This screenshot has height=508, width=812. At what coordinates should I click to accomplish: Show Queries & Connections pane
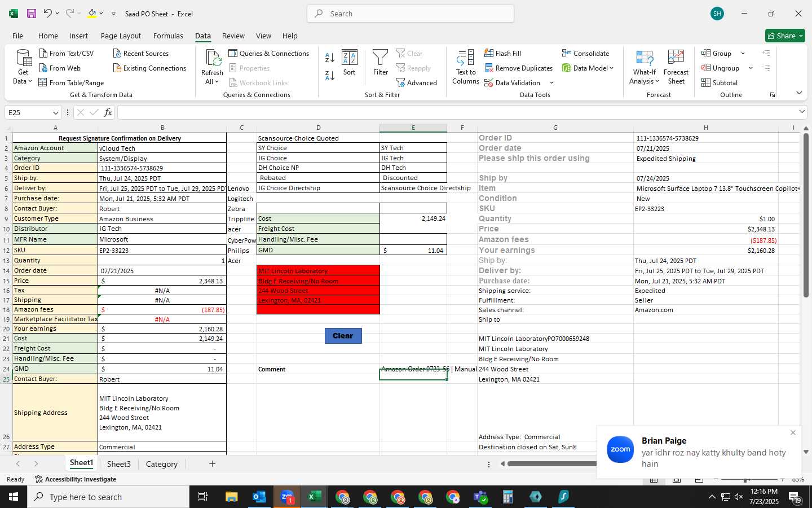[268, 53]
